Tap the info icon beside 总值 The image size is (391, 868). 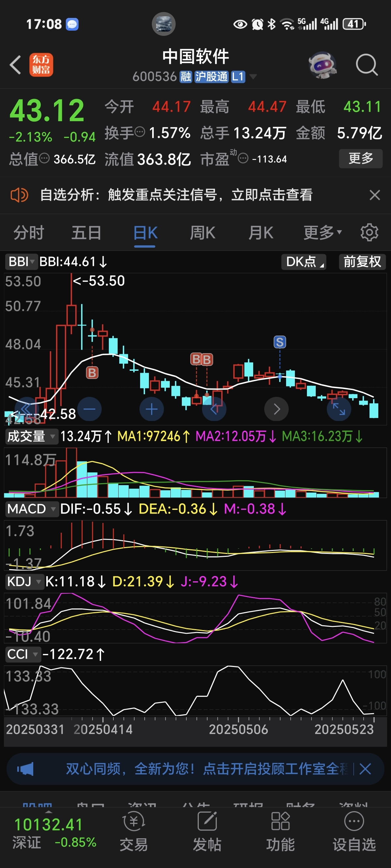click(44, 158)
